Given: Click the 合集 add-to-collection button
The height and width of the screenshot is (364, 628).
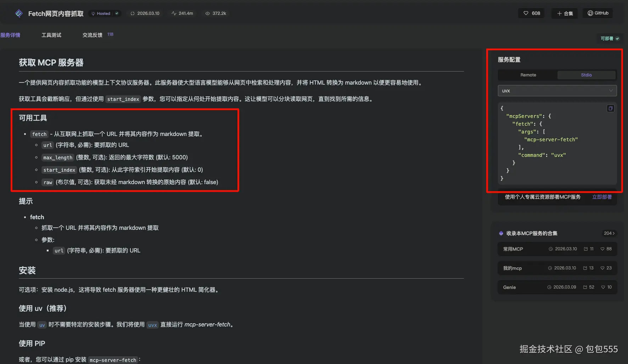Looking at the screenshot, I should pyautogui.click(x=564, y=13).
